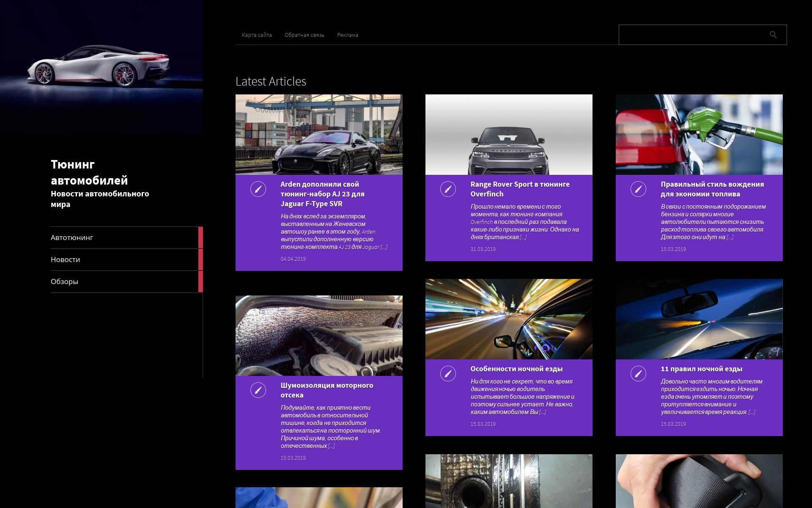This screenshot has width=812, height=508.
Task: Click brush icon beside Шумоизоляция моторного отсека
Action: [x=258, y=390]
